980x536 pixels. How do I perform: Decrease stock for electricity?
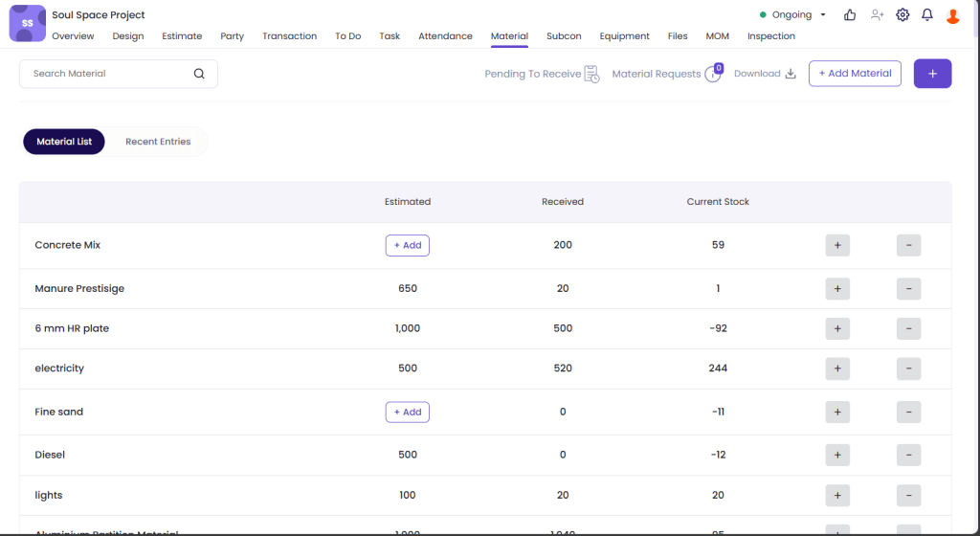(x=908, y=368)
